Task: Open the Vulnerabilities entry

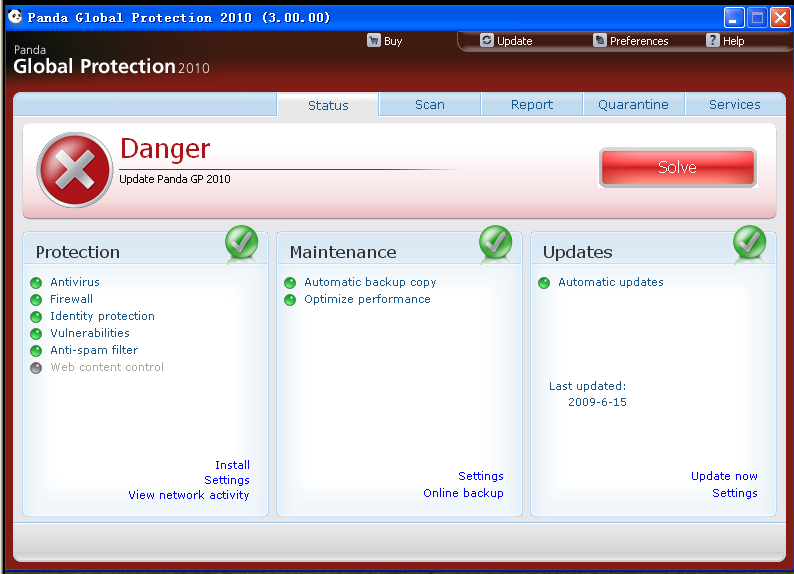Action: pos(90,333)
